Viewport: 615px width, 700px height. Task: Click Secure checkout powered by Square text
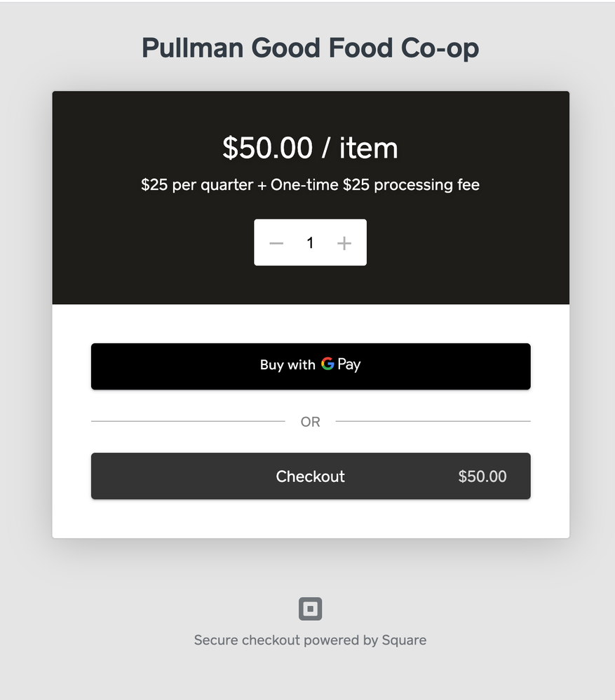click(310, 639)
